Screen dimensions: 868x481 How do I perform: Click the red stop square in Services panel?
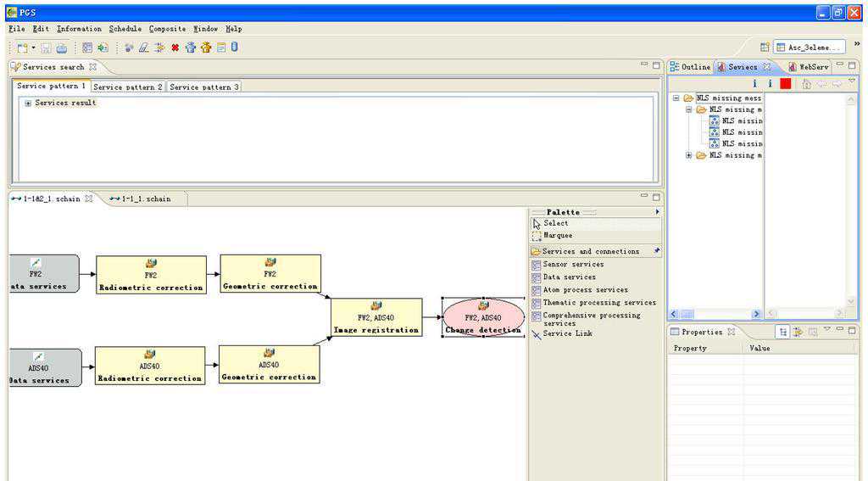(786, 83)
